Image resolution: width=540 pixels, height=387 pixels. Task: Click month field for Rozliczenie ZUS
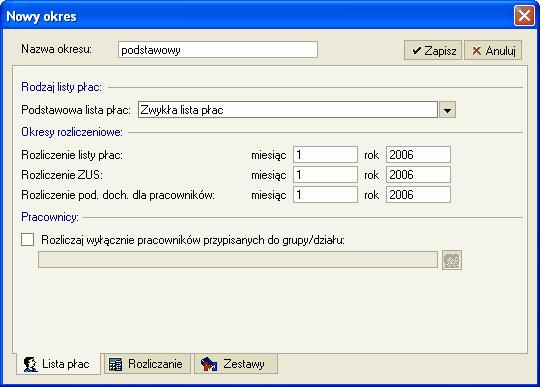pyautogui.click(x=325, y=175)
